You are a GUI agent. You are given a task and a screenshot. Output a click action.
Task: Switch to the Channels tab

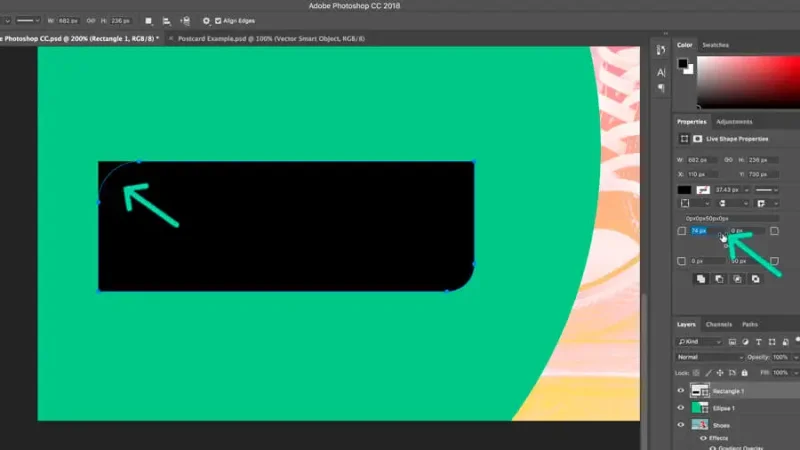[x=718, y=324]
